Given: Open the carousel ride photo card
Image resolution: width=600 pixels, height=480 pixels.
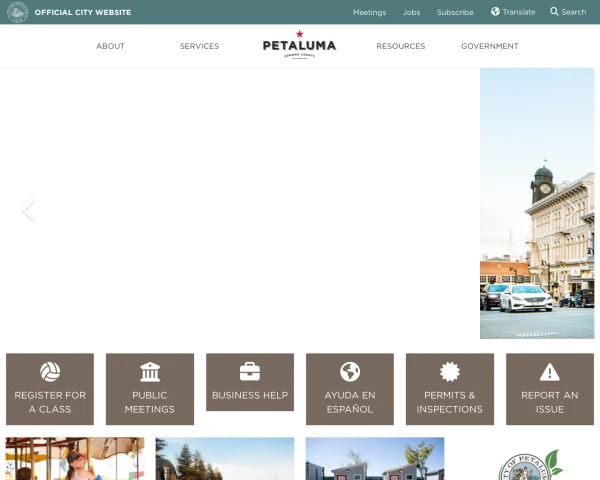Looking at the screenshot, I should (75, 459).
